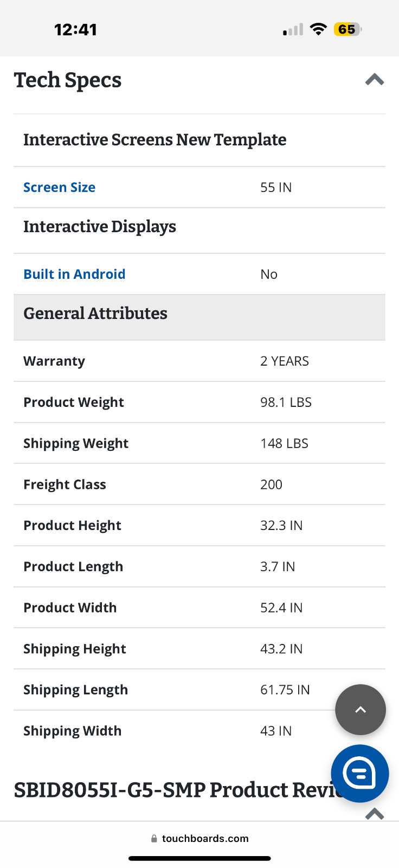
Task: Select the General Attributes section header
Action: [95, 314]
